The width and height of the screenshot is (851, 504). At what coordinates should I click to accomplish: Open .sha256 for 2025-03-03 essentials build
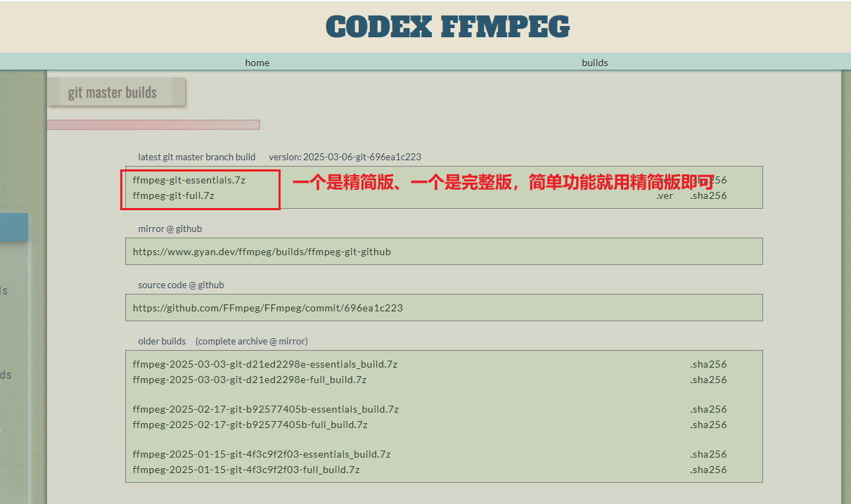[x=708, y=364]
